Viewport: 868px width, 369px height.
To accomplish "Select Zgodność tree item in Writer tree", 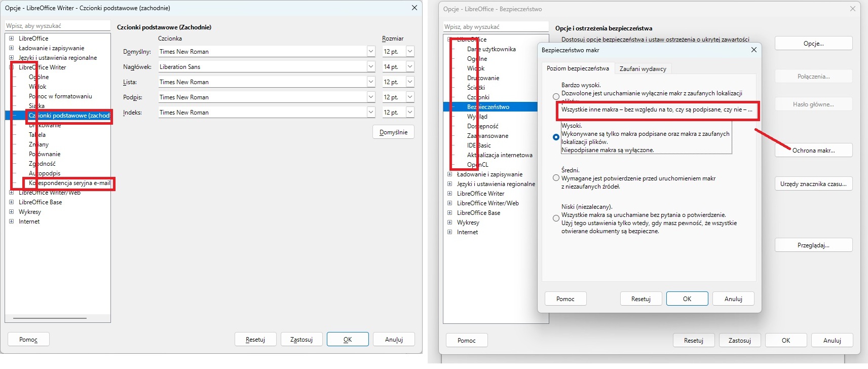I will [x=42, y=164].
